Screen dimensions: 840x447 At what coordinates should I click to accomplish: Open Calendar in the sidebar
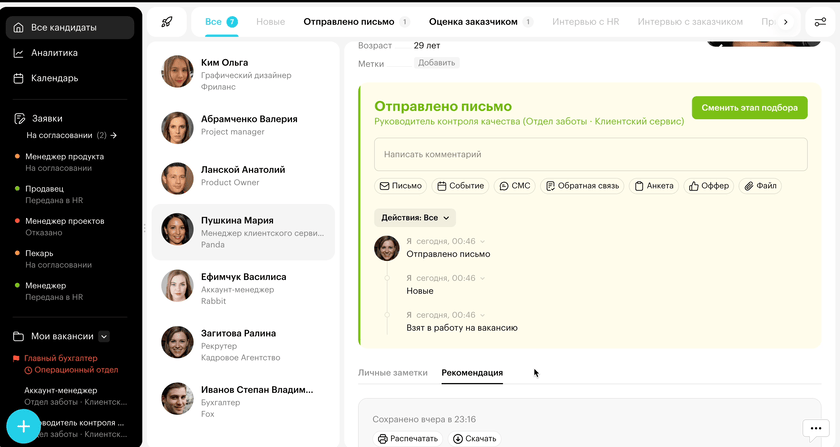click(x=54, y=78)
